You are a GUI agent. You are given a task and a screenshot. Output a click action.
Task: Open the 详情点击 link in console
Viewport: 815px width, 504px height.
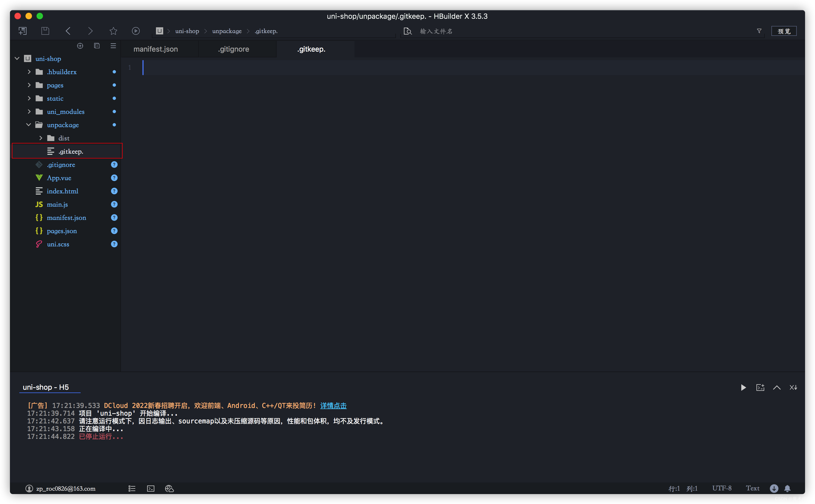click(333, 406)
